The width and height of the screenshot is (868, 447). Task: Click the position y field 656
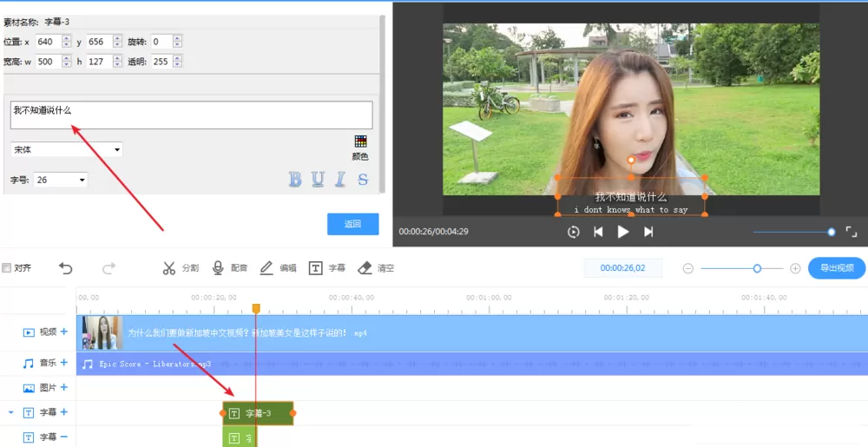(99, 42)
